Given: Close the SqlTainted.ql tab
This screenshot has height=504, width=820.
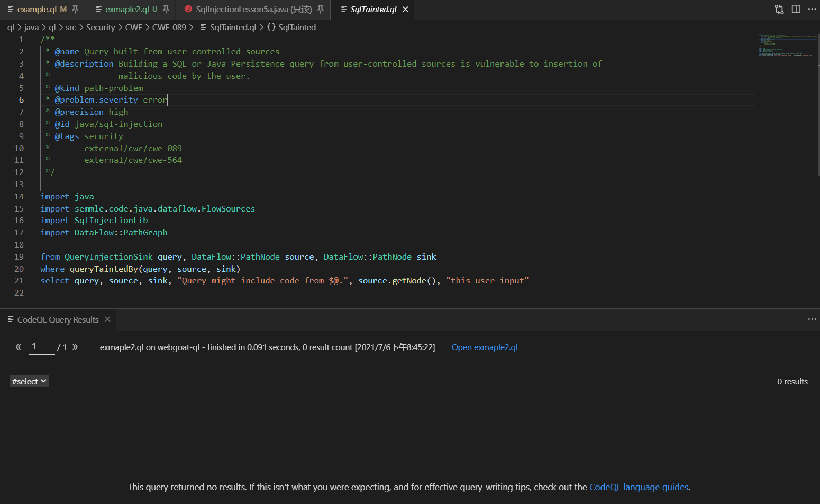Looking at the screenshot, I should click(x=405, y=10).
